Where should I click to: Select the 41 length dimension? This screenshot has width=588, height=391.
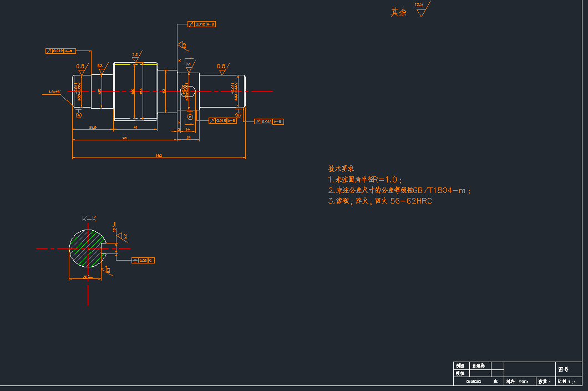click(135, 128)
